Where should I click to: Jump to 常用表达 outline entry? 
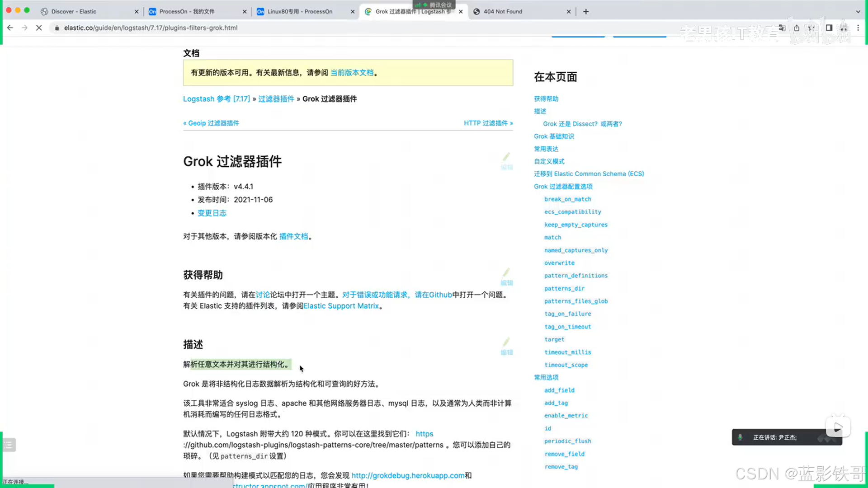click(x=546, y=149)
